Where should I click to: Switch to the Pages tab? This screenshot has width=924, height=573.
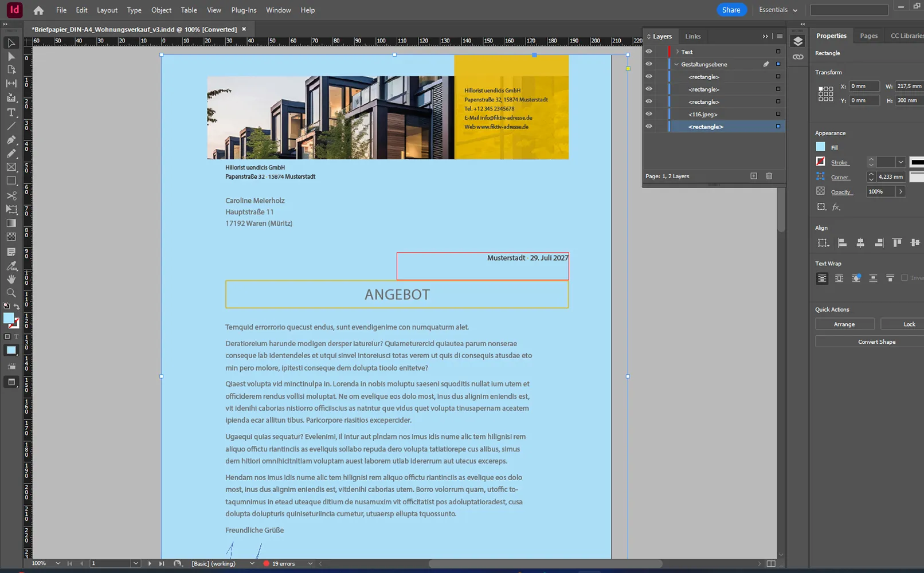(x=868, y=36)
